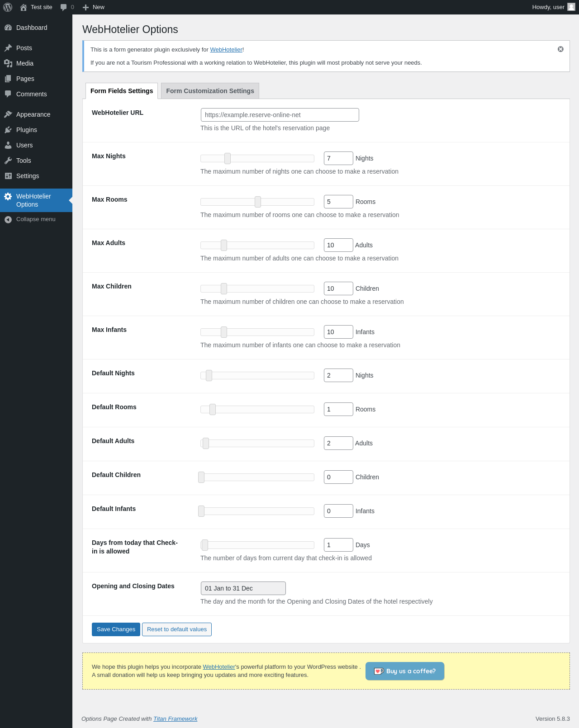Open the Opening and Closing Dates field
The image size is (579, 728).
coord(243,588)
